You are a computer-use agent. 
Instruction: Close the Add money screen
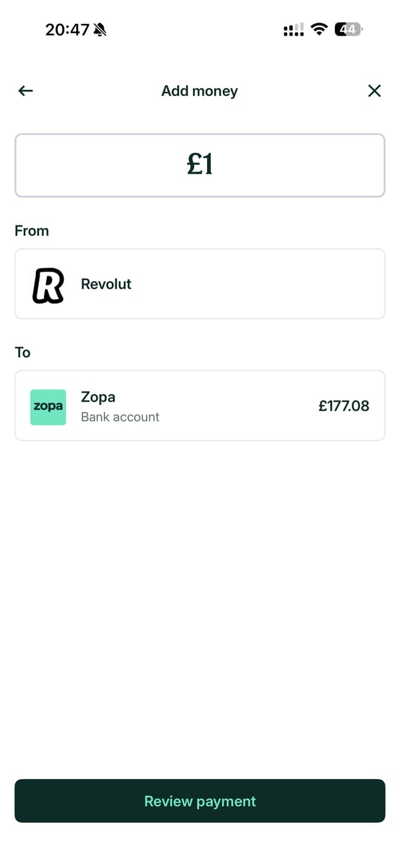(374, 91)
